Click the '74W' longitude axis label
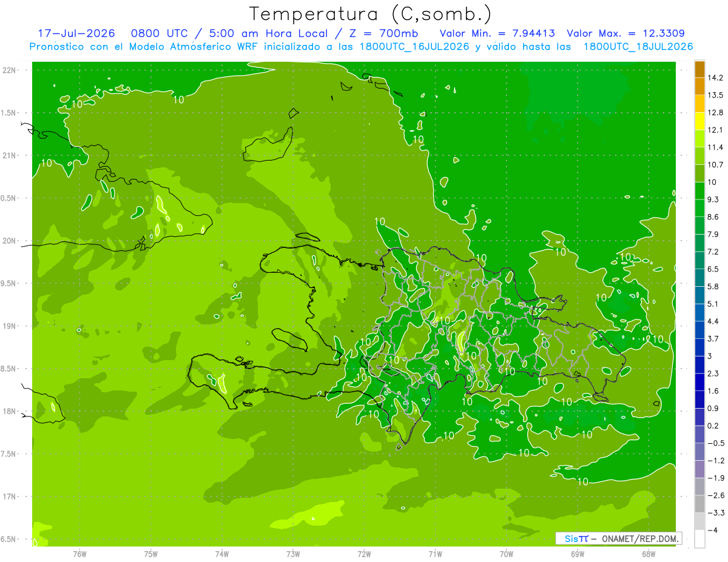Screen dimensions: 728x562 pos(222,554)
